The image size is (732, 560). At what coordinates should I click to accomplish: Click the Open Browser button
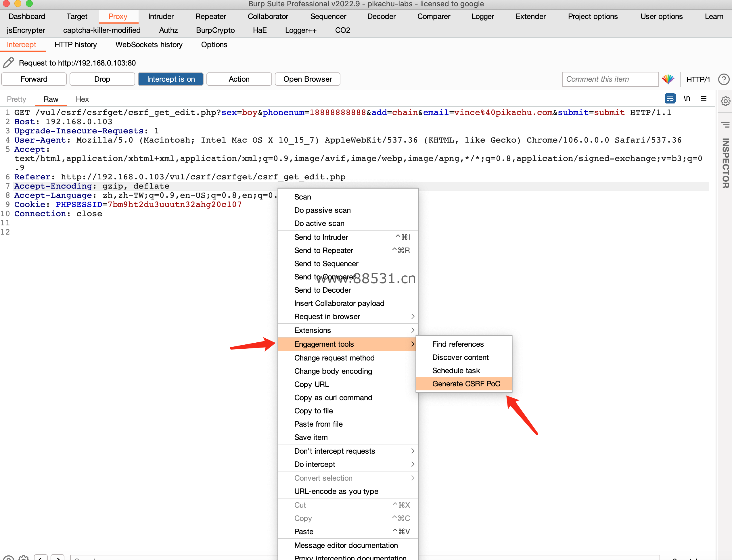click(307, 79)
